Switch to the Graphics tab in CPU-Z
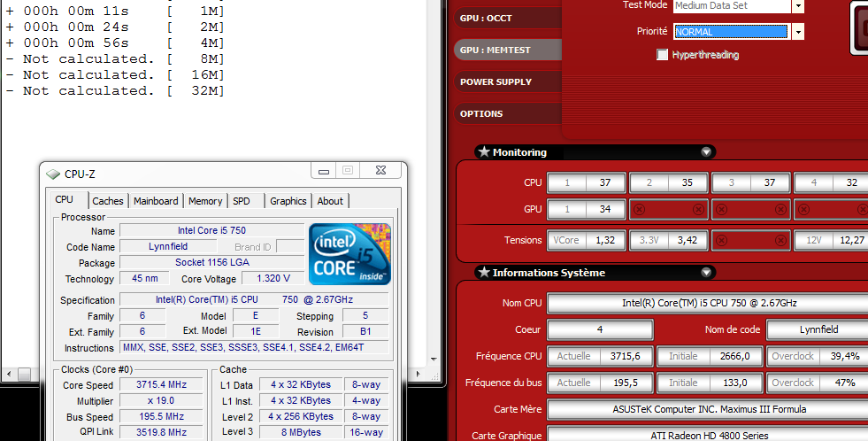The height and width of the screenshot is (441, 868). 288,201
